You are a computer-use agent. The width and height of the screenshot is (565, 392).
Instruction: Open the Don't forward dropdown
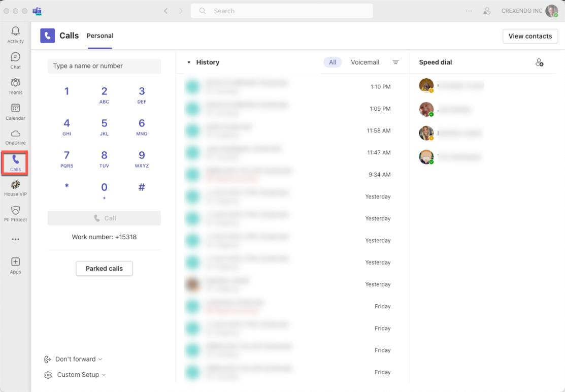[x=73, y=359]
